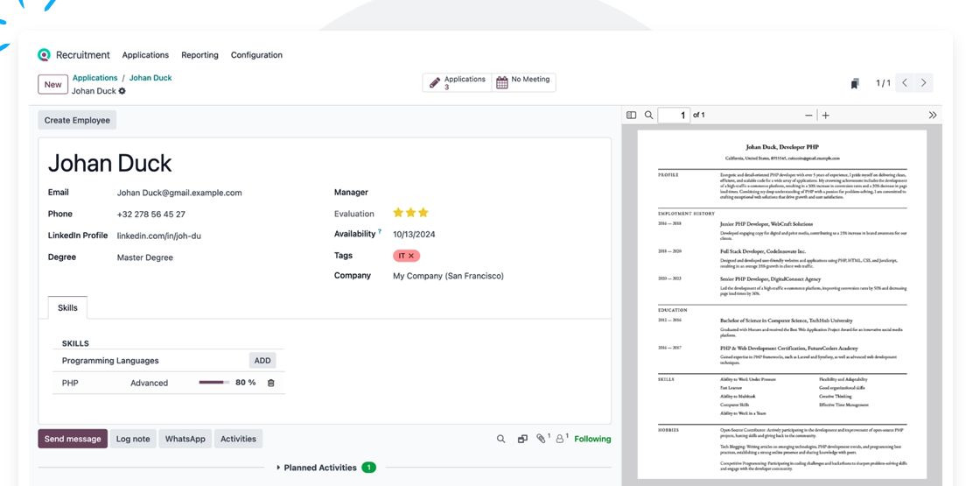The width and height of the screenshot is (980, 486).
Task: Zoom in the PDF with plus icon
Action: (x=826, y=115)
